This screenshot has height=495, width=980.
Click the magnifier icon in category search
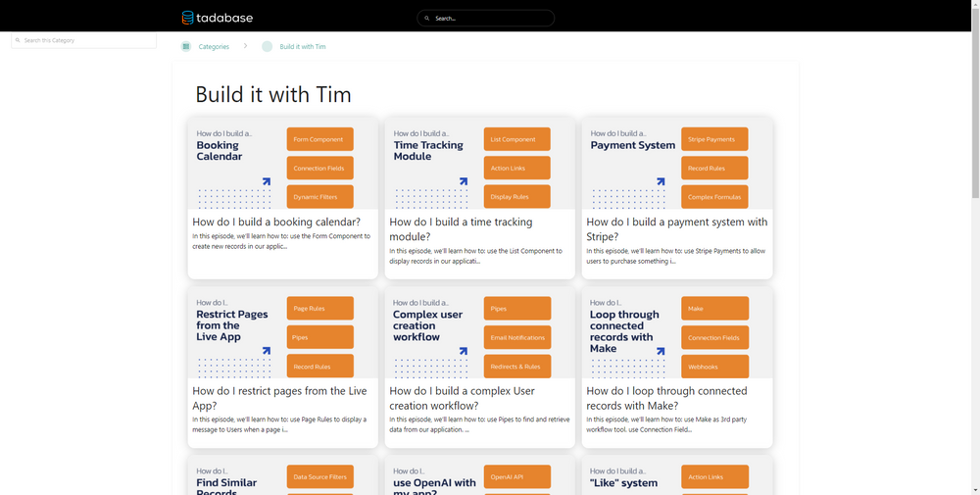18,40
